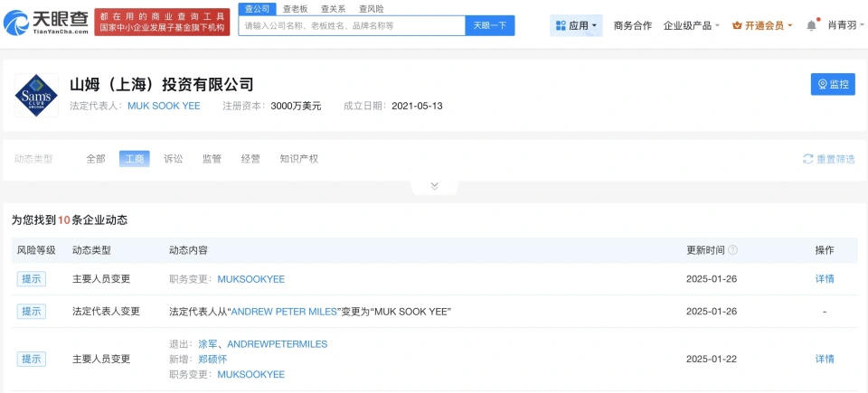Screen dimensions: 868x393
Task: Open the notification bell icon
Action: pos(812,25)
